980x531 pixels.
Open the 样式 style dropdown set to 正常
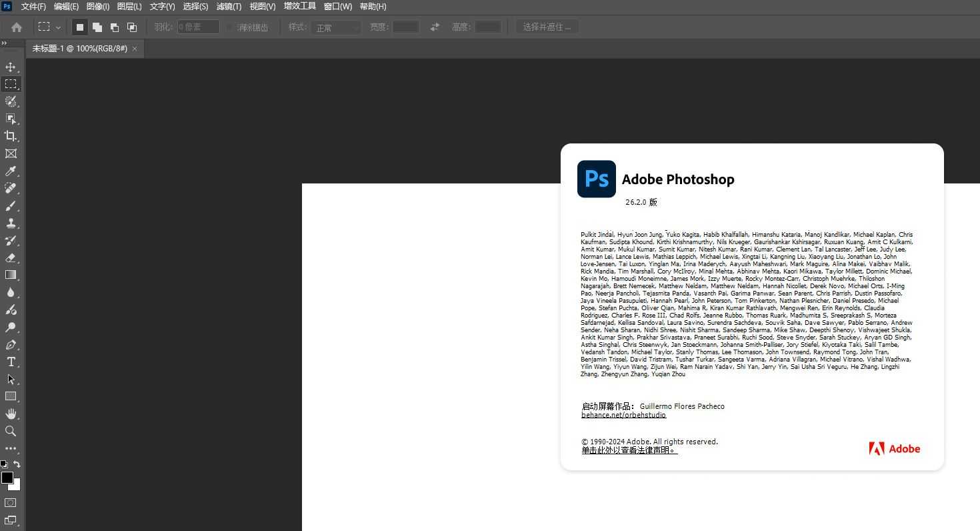pos(336,27)
